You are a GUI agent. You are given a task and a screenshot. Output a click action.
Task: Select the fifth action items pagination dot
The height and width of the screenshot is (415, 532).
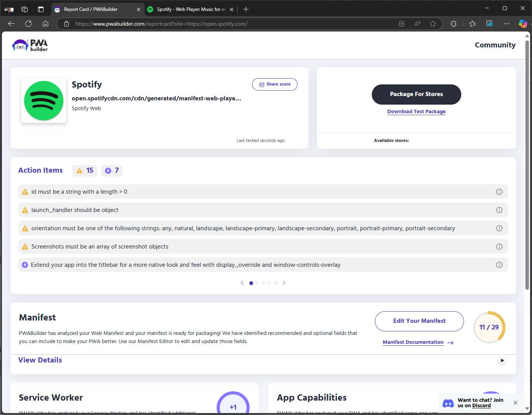[275, 283]
